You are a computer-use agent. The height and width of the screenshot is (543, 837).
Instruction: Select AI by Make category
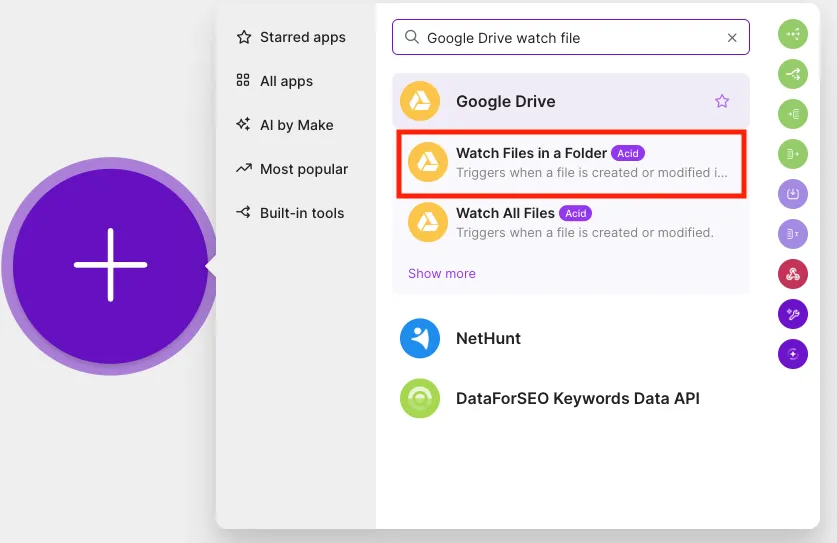click(285, 125)
